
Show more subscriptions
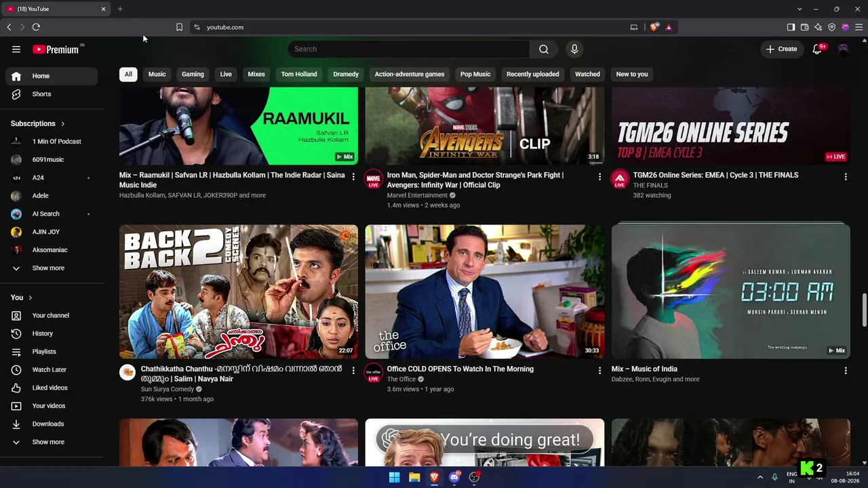click(52, 268)
